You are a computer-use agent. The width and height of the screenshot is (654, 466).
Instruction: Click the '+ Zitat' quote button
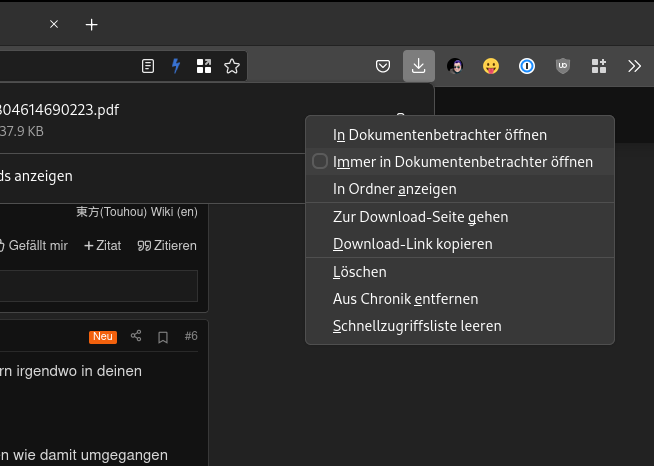102,245
